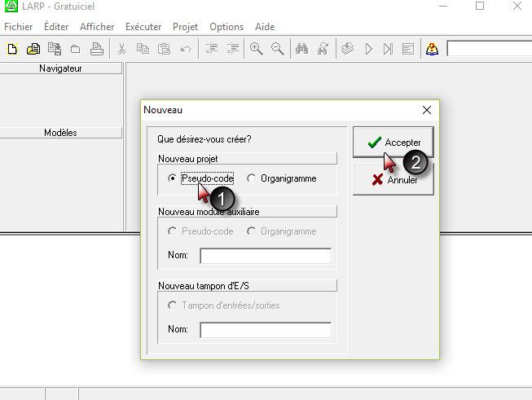The image size is (532, 400).
Task: Click the Zoom out magnifier icon
Action: click(278, 49)
